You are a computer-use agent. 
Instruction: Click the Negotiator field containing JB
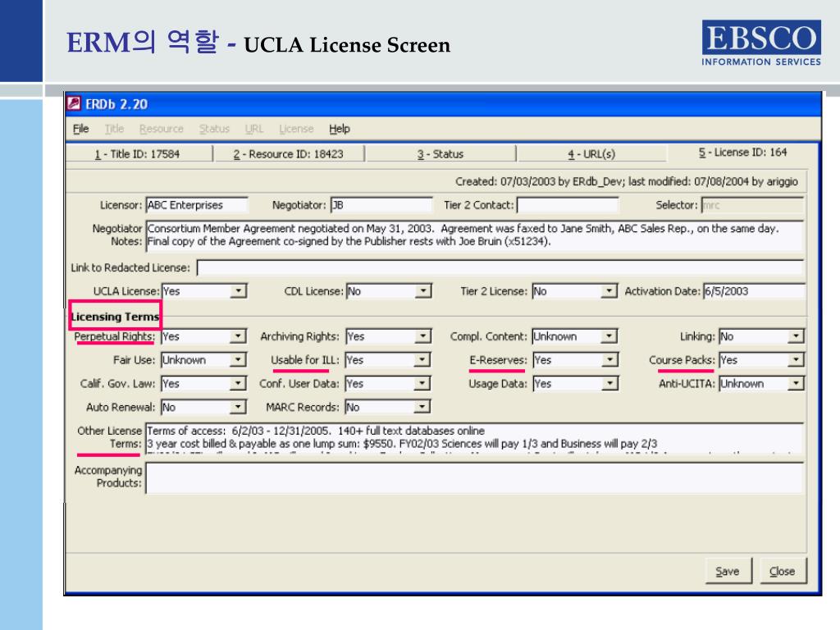click(x=381, y=205)
